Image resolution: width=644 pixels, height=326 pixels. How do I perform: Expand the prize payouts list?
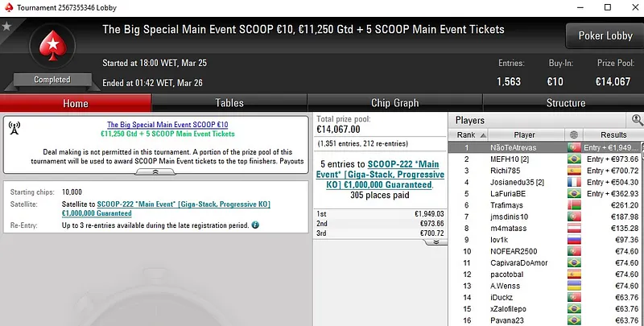tap(378, 242)
